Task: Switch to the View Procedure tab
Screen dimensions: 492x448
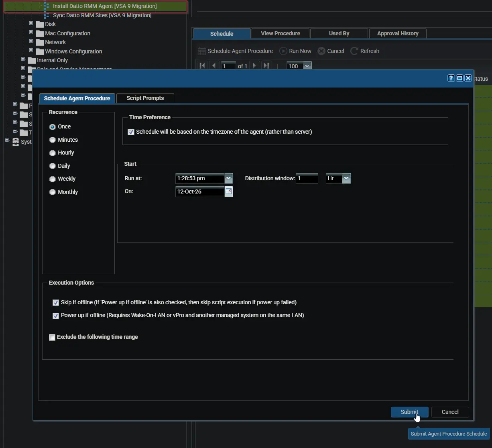Action: tap(281, 33)
